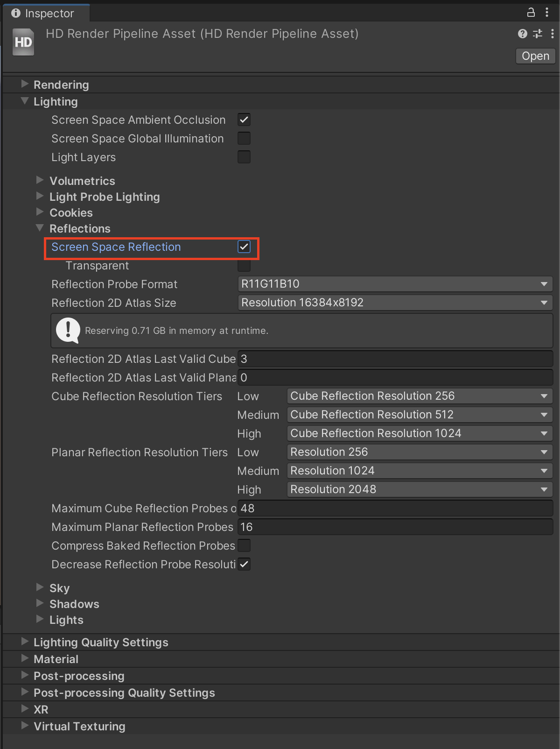Open the Reflection 2D Atlas Size dropdown
The image size is (560, 749).
395,303
